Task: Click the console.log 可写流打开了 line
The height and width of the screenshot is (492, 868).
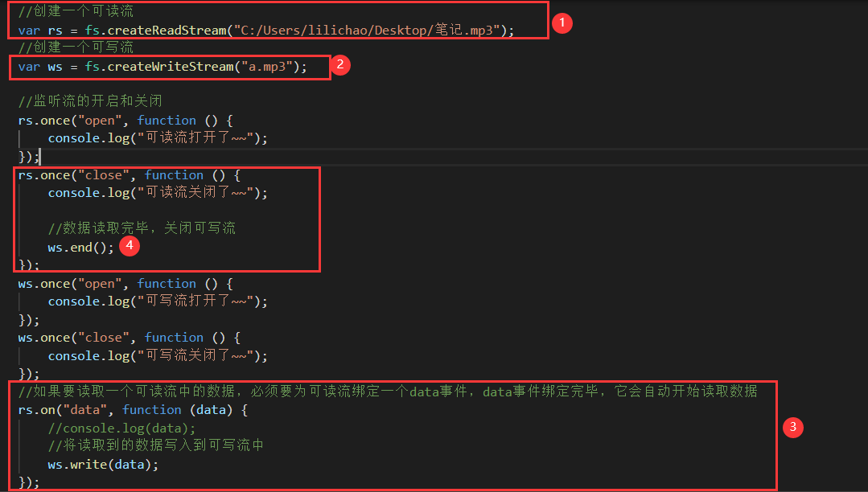Action: [158, 301]
